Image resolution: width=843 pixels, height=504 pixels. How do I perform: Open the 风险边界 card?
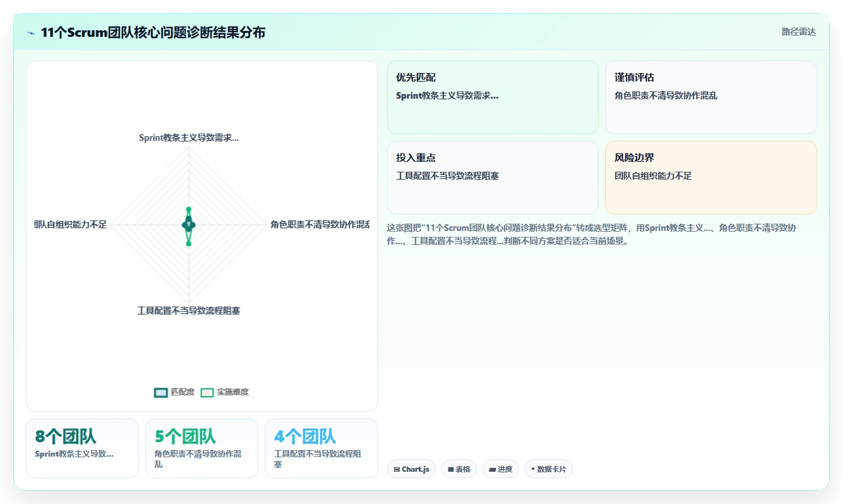711,178
